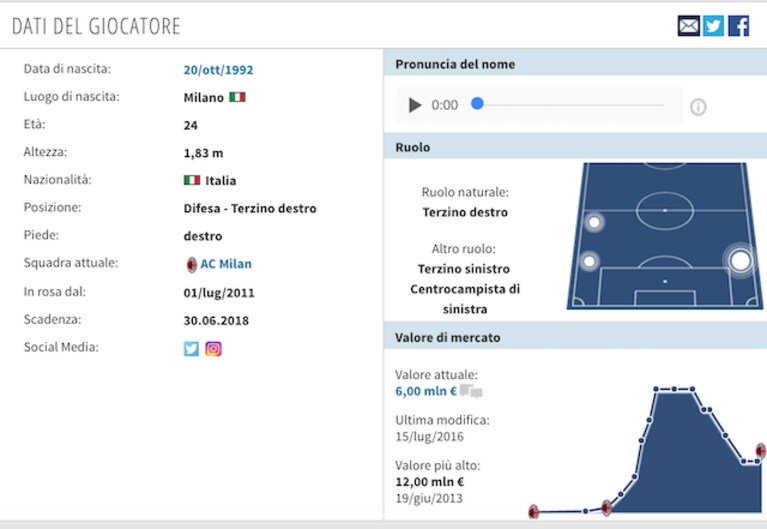The image size is (767, 529).
Task: Click the latest AC Milan marker on graph
Action: 761,451
